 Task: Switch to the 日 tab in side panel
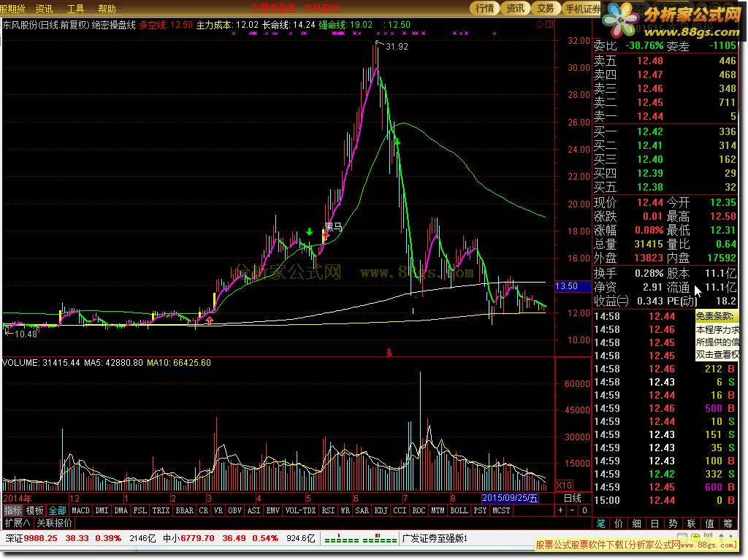click(655, 523)
